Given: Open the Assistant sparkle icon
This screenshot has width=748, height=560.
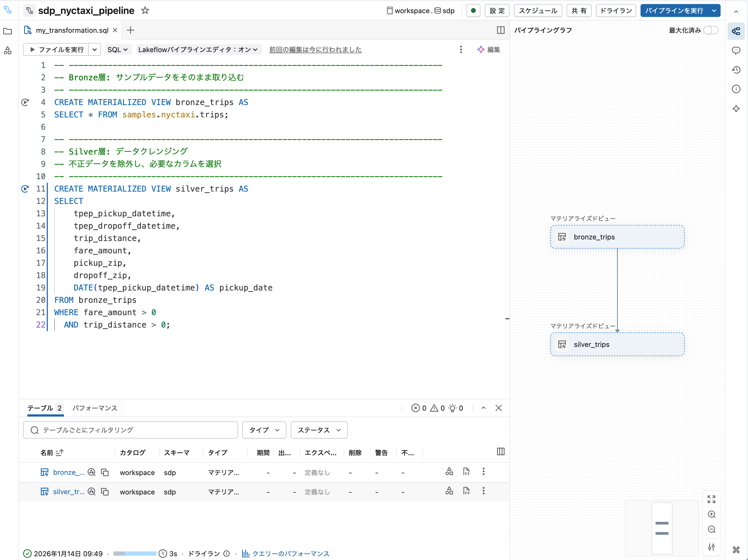Looking at the screenshot, I should tap(736, 109).
